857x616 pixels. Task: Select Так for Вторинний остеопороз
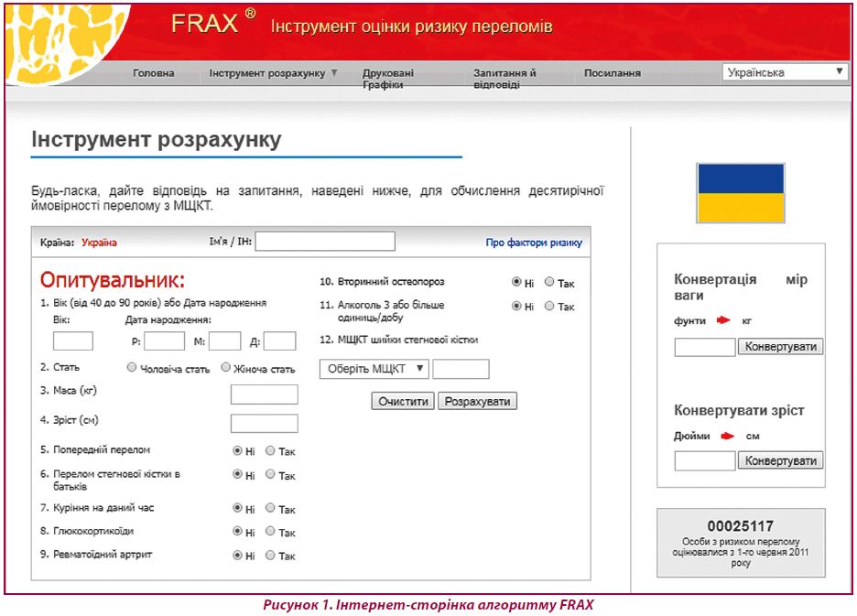(549, 282)
